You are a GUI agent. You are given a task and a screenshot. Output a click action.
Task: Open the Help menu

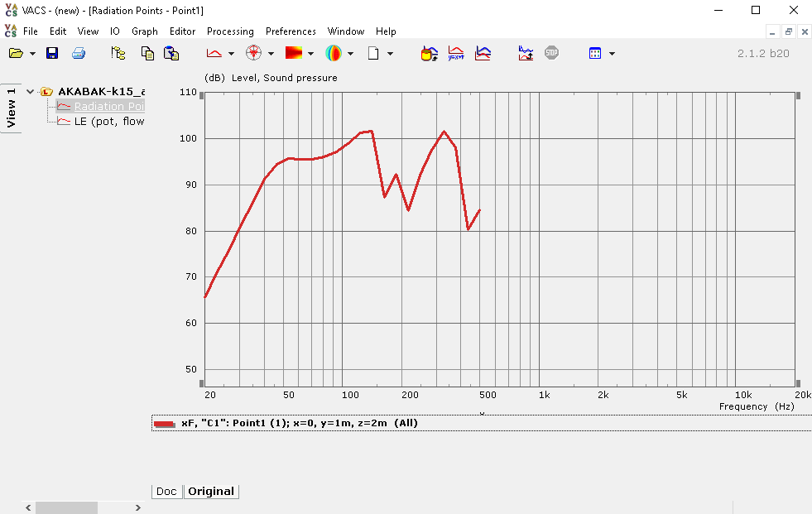pyautogui.click(x=386, y=31)
